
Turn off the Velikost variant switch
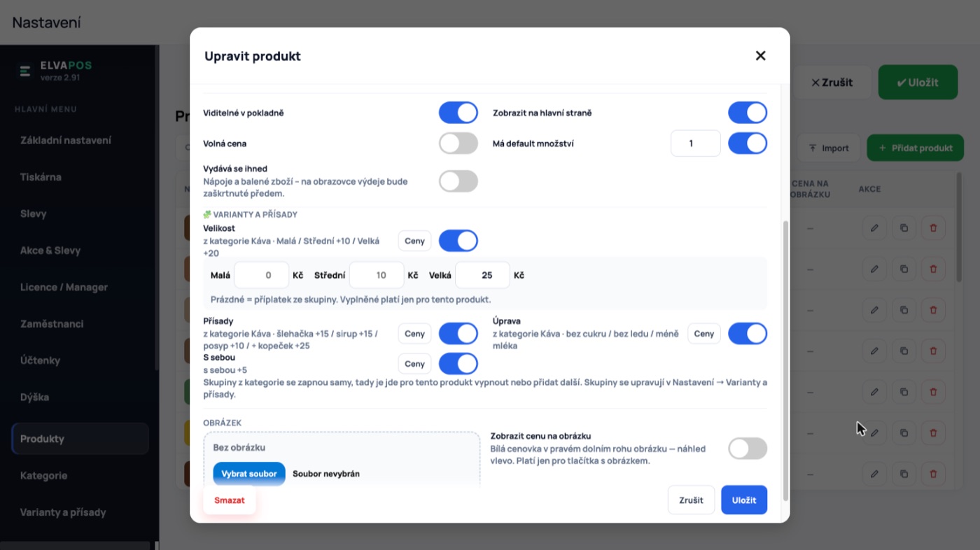click(x=458, y=241)
